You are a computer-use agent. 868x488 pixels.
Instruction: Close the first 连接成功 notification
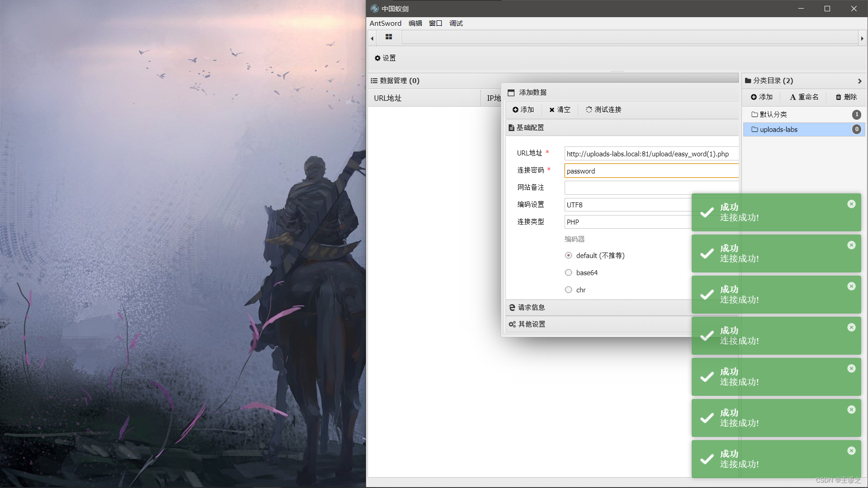coord(851,204)
